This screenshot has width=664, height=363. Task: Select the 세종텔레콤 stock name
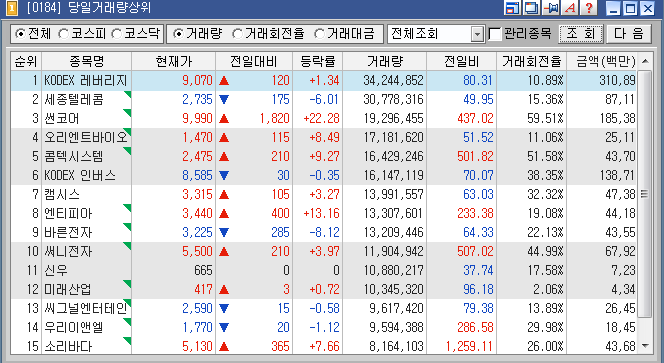coord(74,100)
